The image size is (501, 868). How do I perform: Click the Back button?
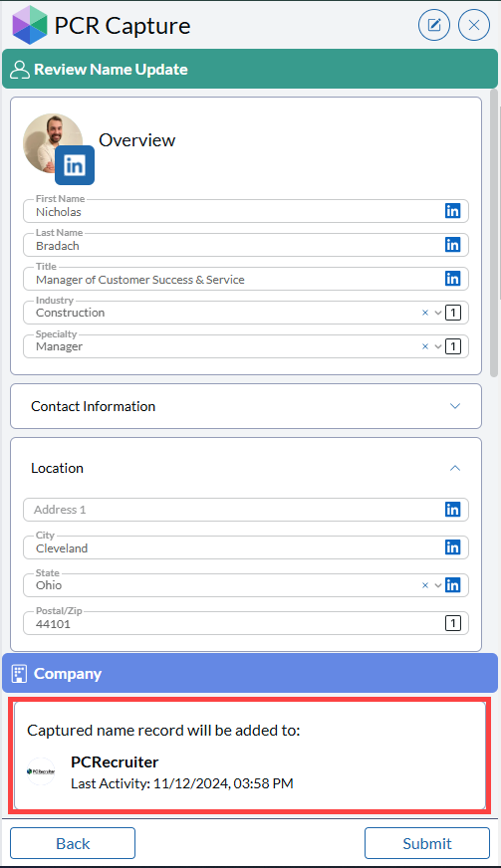[x=73, y=843]
